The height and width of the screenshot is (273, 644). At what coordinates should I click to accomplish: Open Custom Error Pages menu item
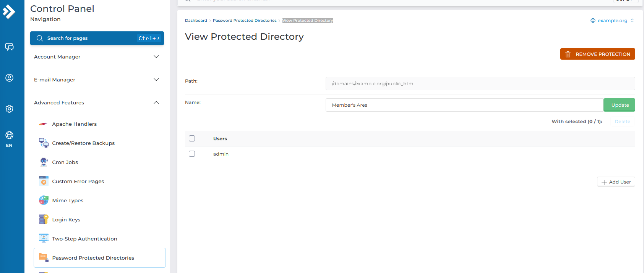point(78,181)
